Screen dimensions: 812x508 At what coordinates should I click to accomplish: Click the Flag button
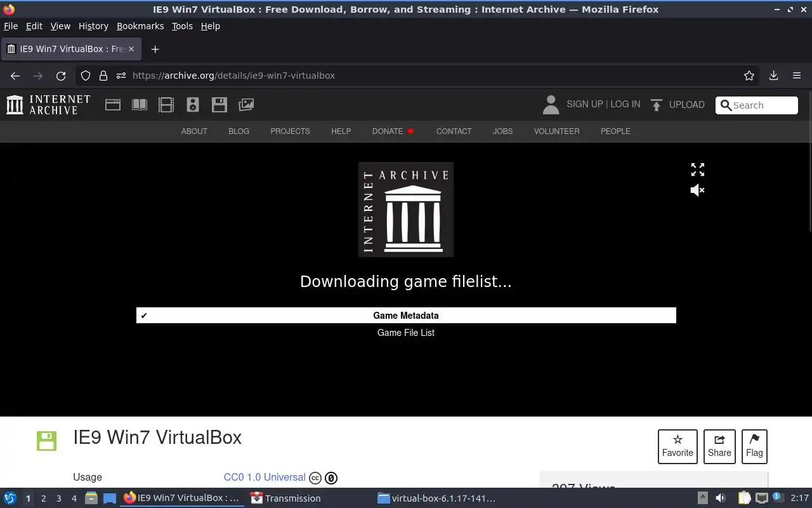754,446
